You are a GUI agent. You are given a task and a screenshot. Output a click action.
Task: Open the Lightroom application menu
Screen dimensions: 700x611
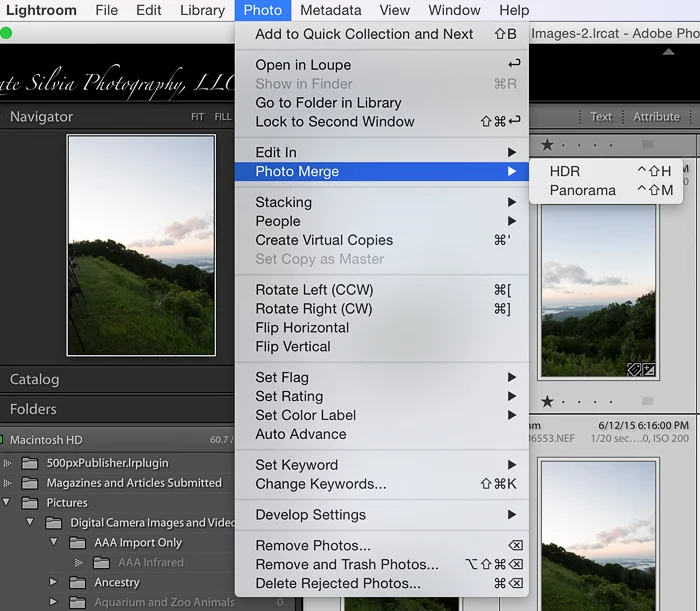41,10
